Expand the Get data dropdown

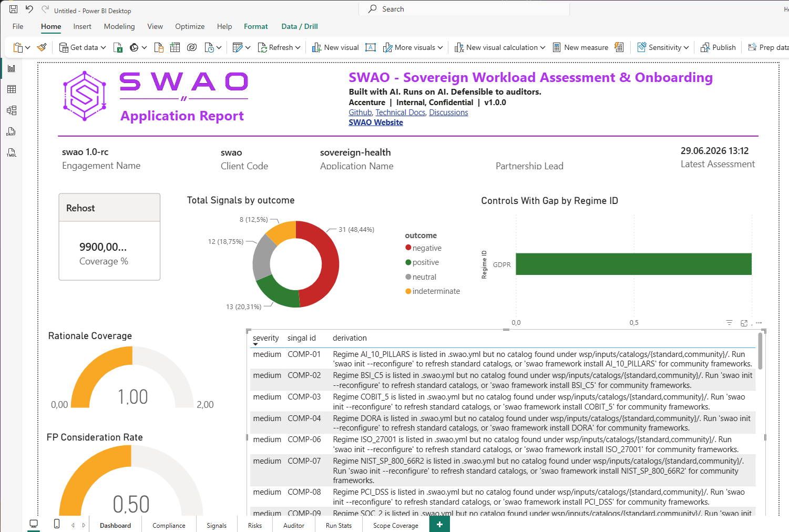point(104,48)
